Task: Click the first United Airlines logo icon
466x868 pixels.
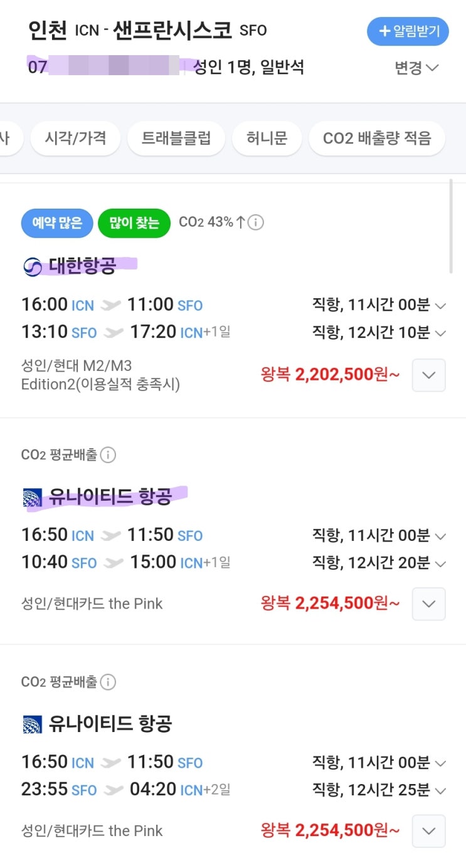Action: tap(33, 498)
